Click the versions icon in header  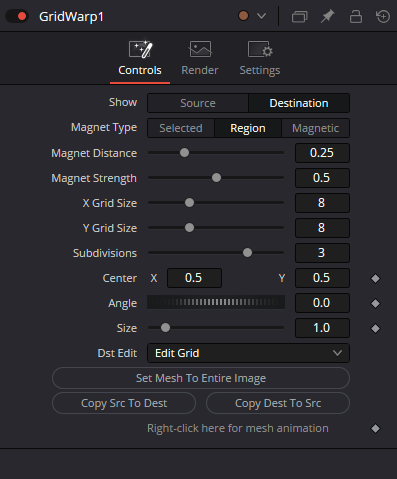(299, 16)
